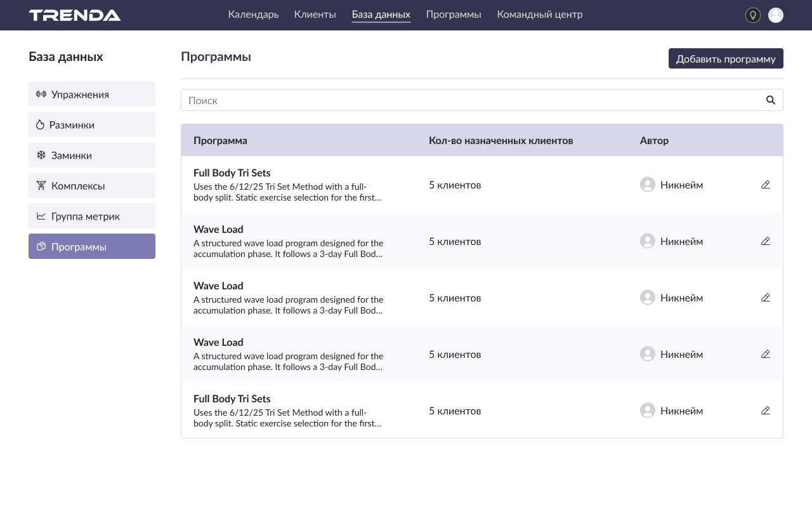This screenshot has width=812, height=528.
Task: Open Упражнения section in sidebar
Action: pyautogui.click(x=92, y=94)
